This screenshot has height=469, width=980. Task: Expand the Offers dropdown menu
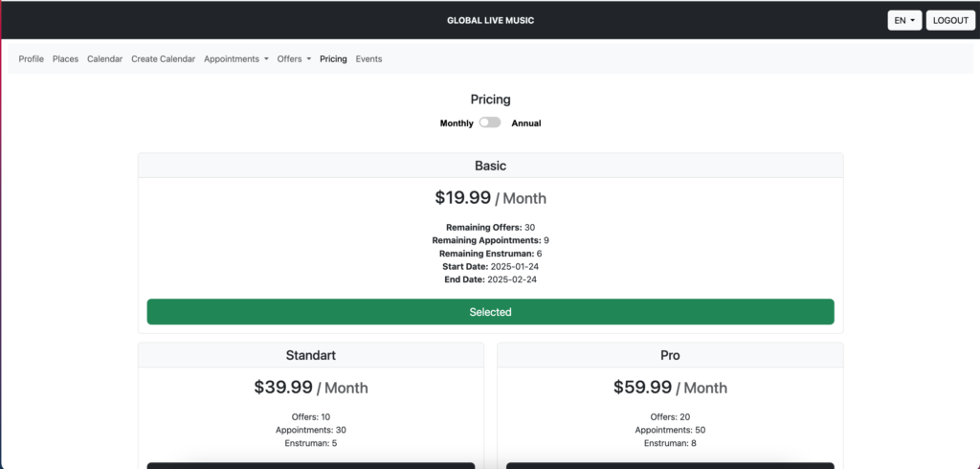pyautogui.click(x=294, y=59)
